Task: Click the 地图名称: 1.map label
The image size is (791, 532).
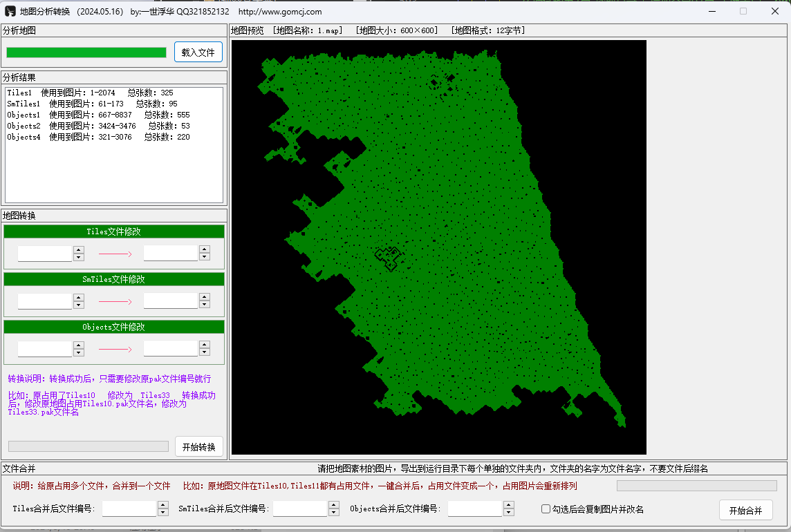Action: (308, 31)
